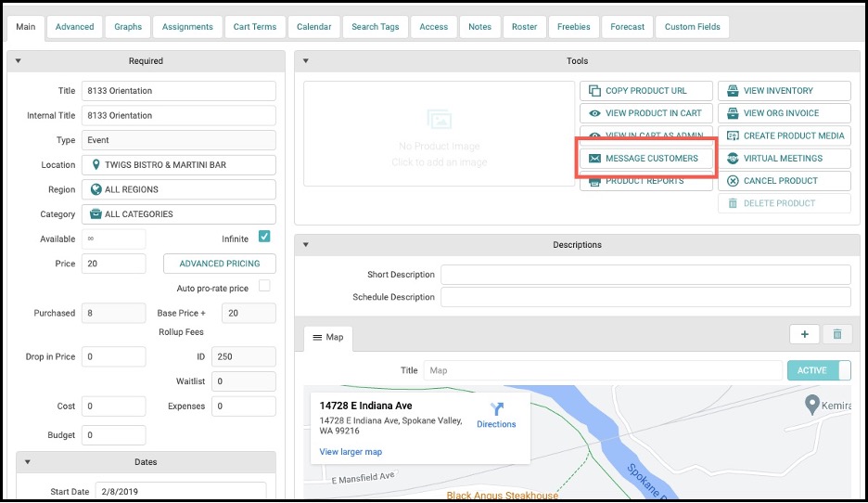The image size is (868, 503).
Task: Click the Directions arrow icon on map
Action: click(x=496, y=409)
